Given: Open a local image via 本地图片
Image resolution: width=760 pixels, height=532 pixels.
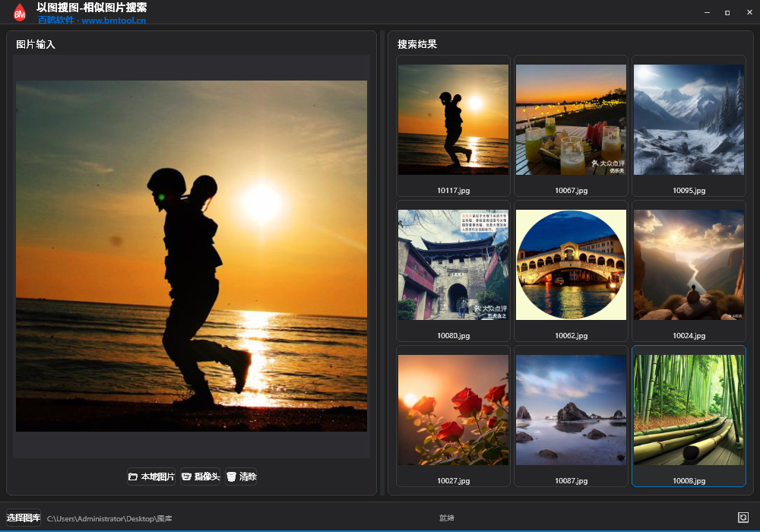Looking at the screenshot, I should point(151,477).
